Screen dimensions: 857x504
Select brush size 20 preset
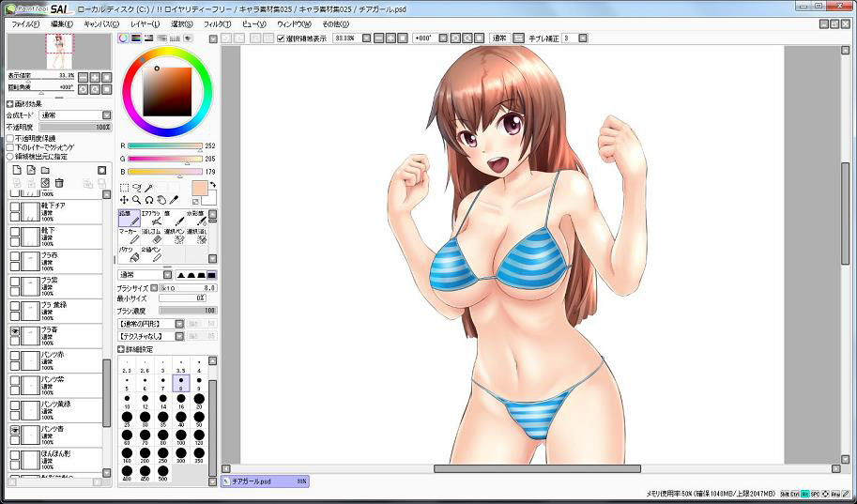(x=199, y=401)
